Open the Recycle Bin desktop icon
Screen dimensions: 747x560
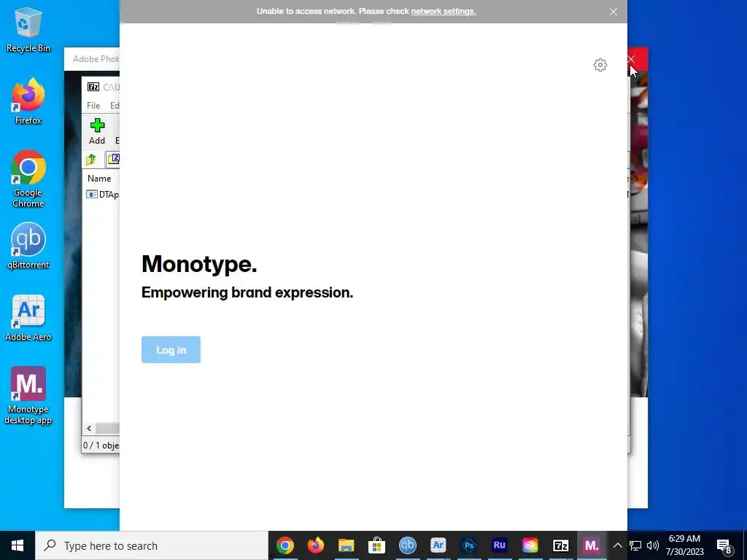(28, 30)
